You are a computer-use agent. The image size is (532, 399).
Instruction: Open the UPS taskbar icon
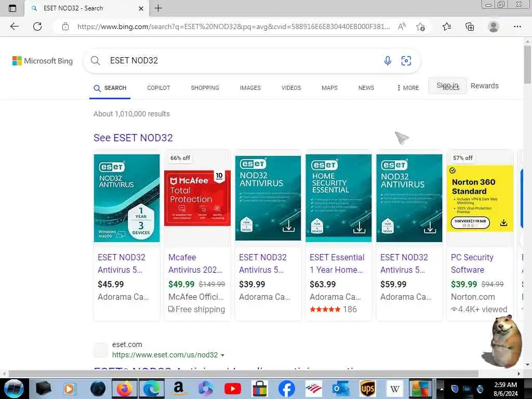pyautogui.click(x=368, y=389)
